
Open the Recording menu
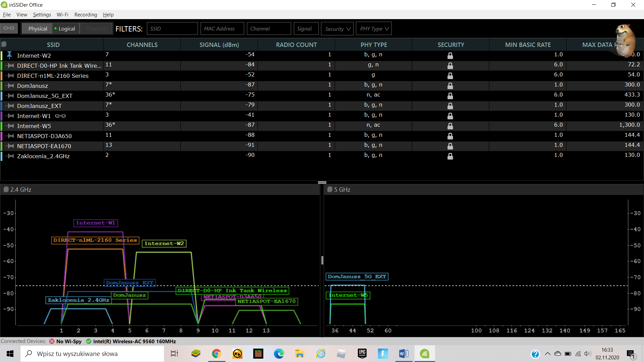click(86, 15)
